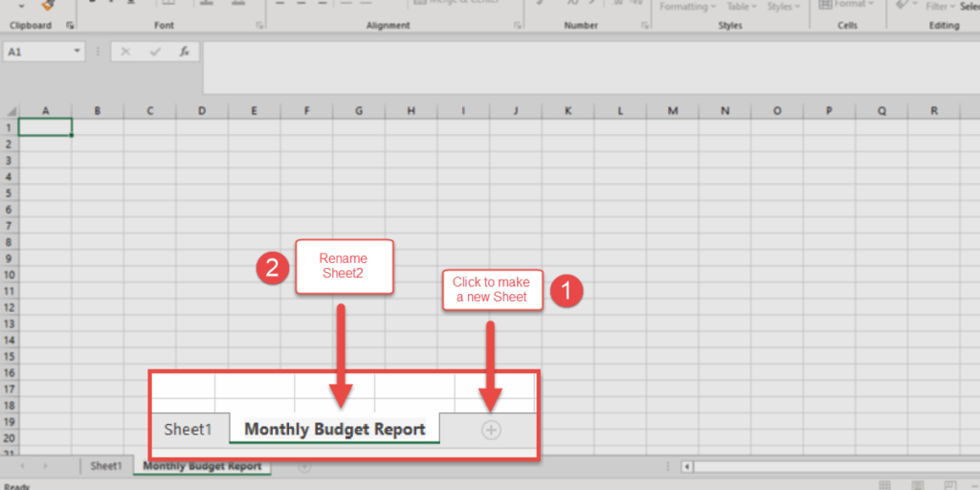The height and width of the screenshot is (490, 980).
Task: Open the Conditional Formatting dropdown
Action: 687,7
